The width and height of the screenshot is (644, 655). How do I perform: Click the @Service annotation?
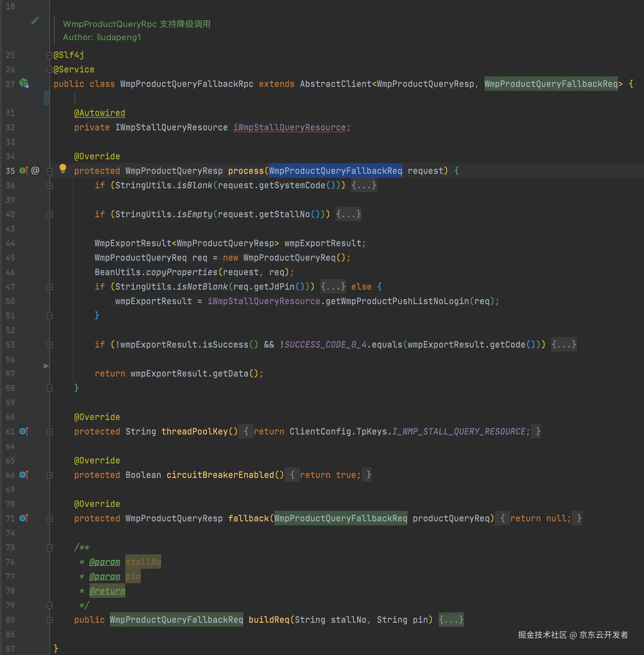click(x=74, y=69)
